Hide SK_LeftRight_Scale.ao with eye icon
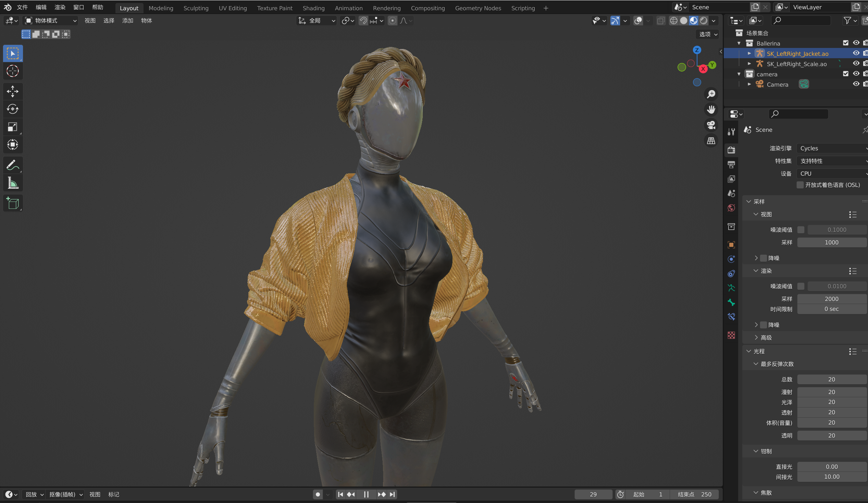 click(x=856, y=64)
